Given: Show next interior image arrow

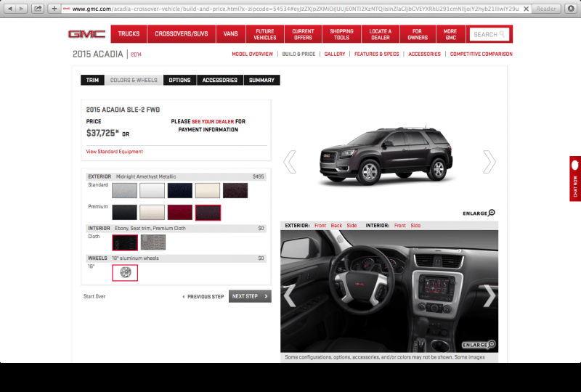Looking at the screenshot, I should pos(489,295).
